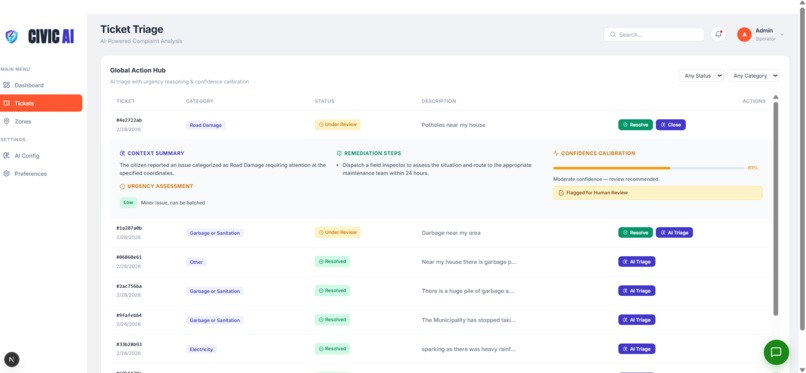Click the ticket table scrollbar thumb
806x373 pixels.
tap(776, 209)
